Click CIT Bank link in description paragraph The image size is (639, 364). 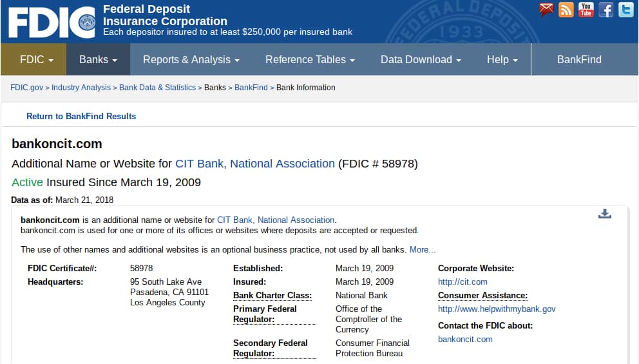pyautogui.click(x=276, y=220)
